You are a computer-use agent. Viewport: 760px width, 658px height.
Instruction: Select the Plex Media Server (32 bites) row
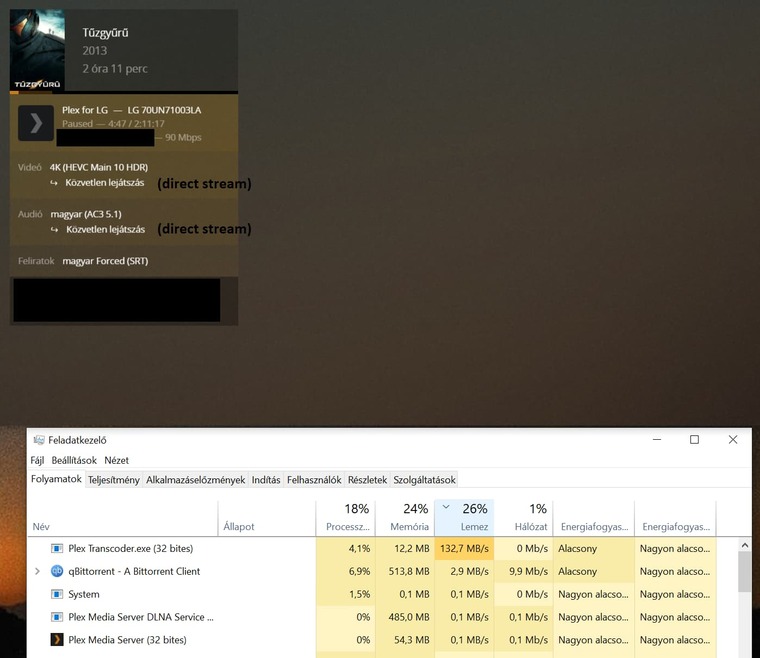point(372,640)
